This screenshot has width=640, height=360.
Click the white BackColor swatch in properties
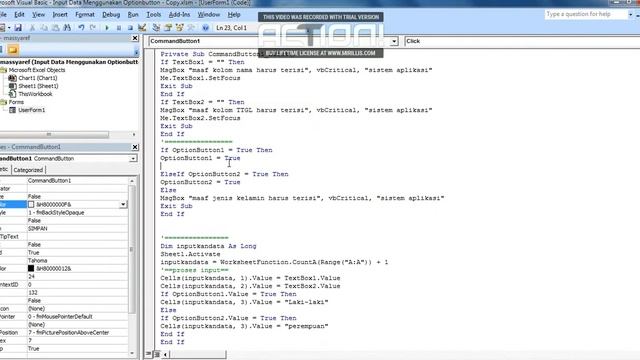click(31, 204)
